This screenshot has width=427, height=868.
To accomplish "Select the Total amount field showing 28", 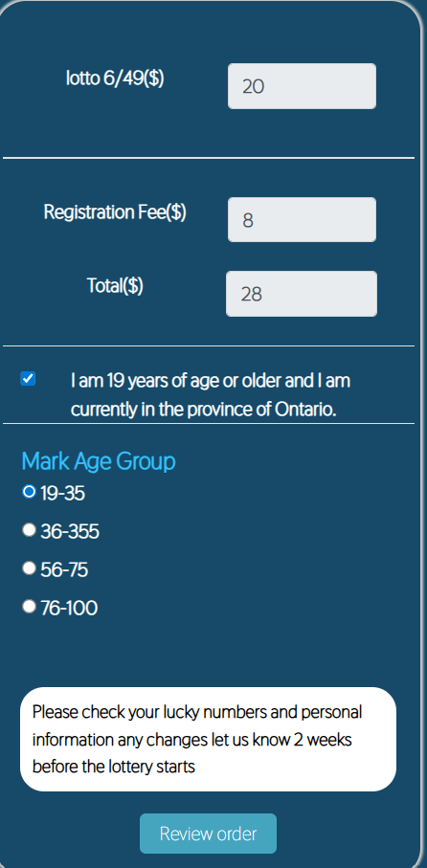I will pos(302,294).
